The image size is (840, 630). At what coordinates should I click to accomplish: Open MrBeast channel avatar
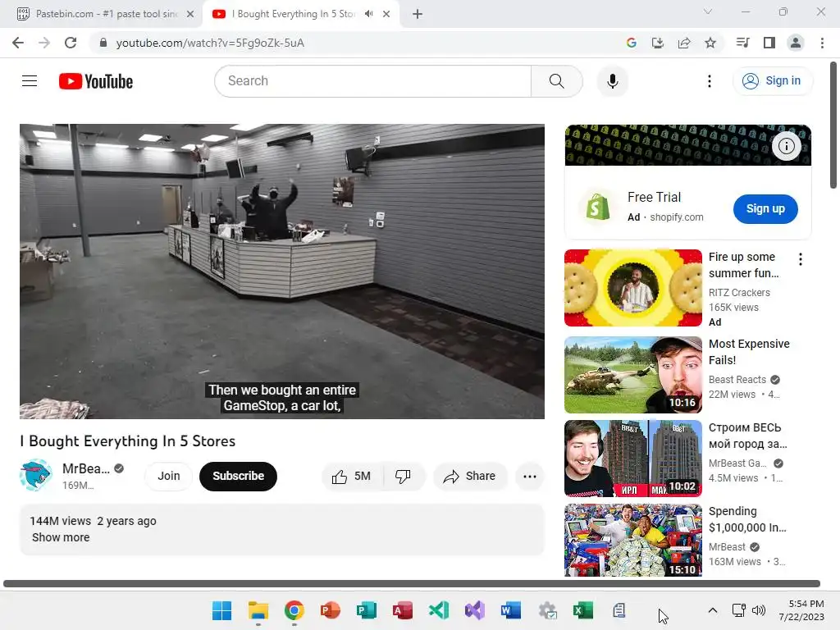[x=35, y=475]
